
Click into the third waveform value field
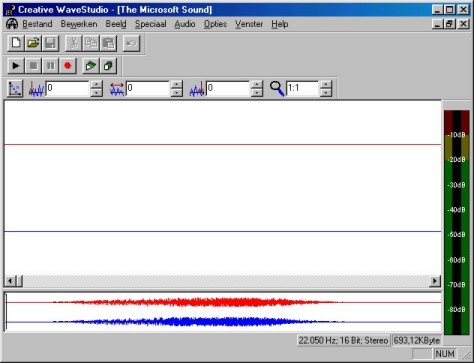[228, 88]
